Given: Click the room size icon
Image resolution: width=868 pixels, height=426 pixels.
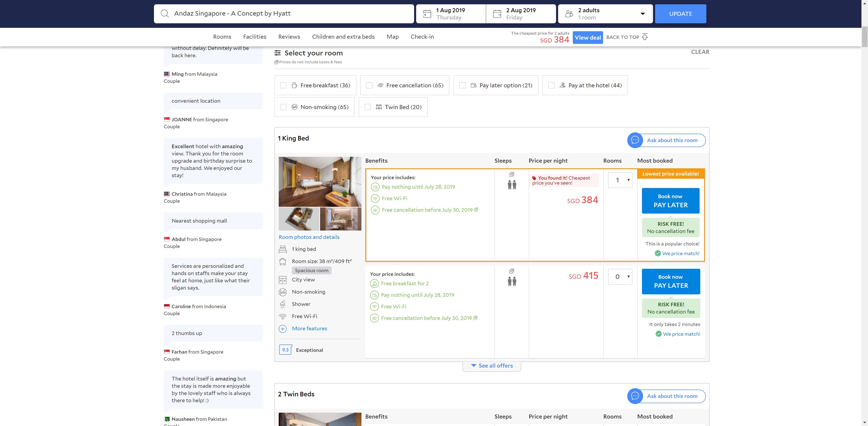Looking at the screenshot, I should 283,261.
